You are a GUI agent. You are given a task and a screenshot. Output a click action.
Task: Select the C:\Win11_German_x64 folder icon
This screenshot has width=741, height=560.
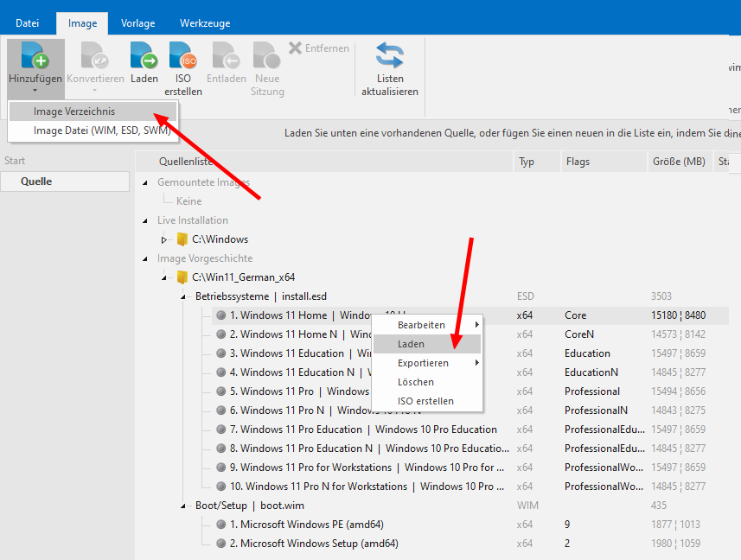tap(182, 277)
